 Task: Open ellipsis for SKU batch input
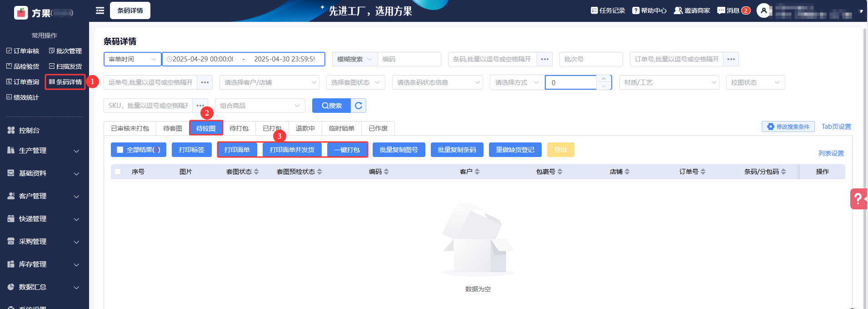200,106
